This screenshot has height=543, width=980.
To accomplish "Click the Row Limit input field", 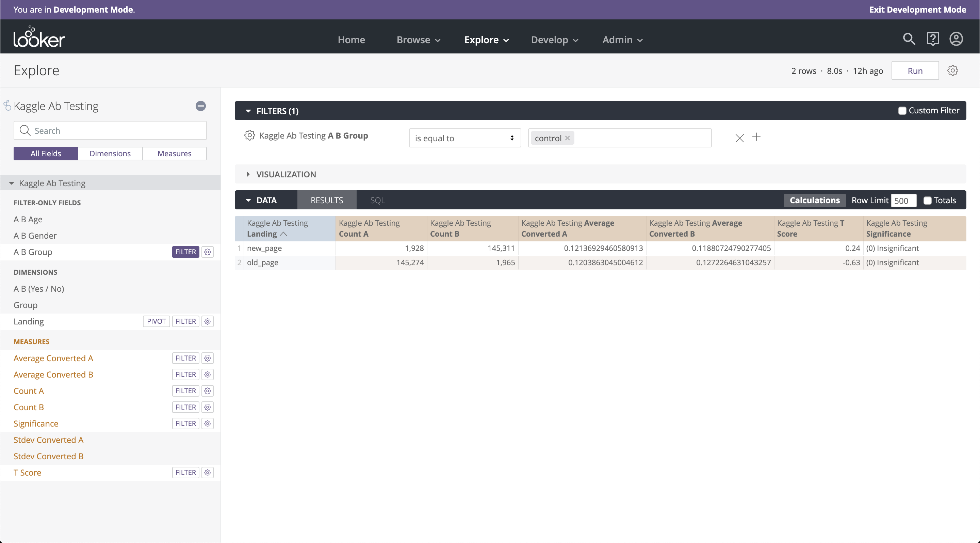I will 903,201.
